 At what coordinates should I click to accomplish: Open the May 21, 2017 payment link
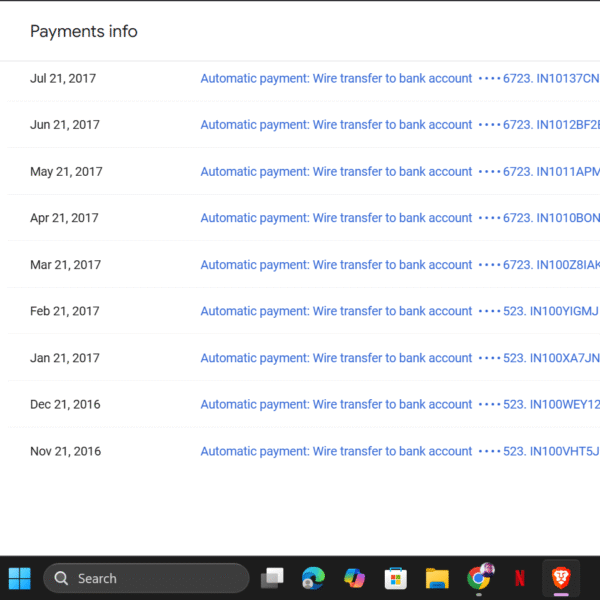[x=400, y=171]
